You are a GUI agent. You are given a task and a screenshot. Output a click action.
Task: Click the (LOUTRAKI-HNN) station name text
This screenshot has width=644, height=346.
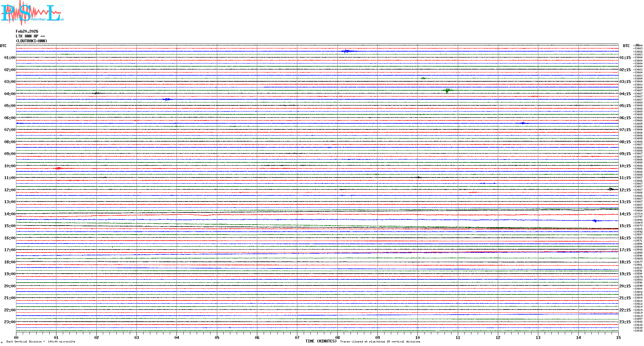click(x=31, y=41)
